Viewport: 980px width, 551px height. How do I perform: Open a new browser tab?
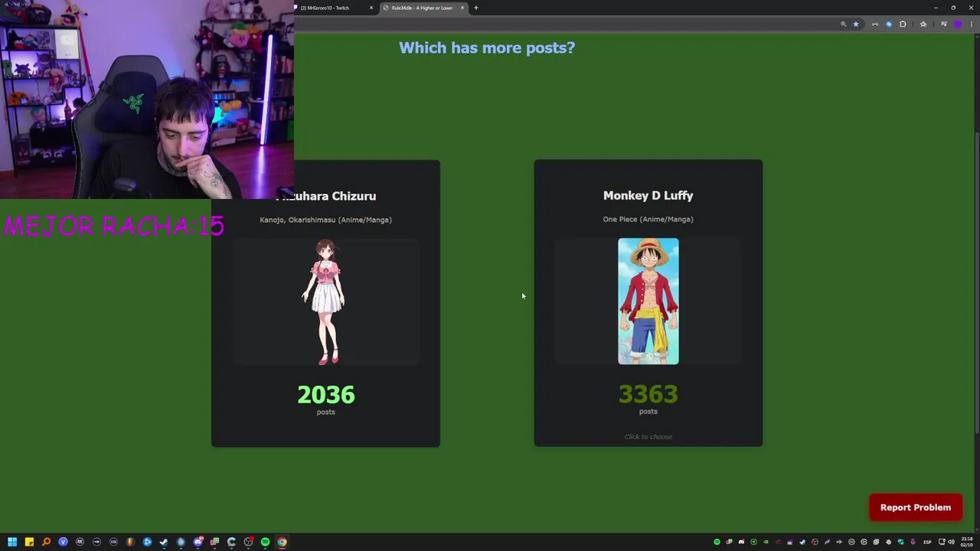coord(476,8)
